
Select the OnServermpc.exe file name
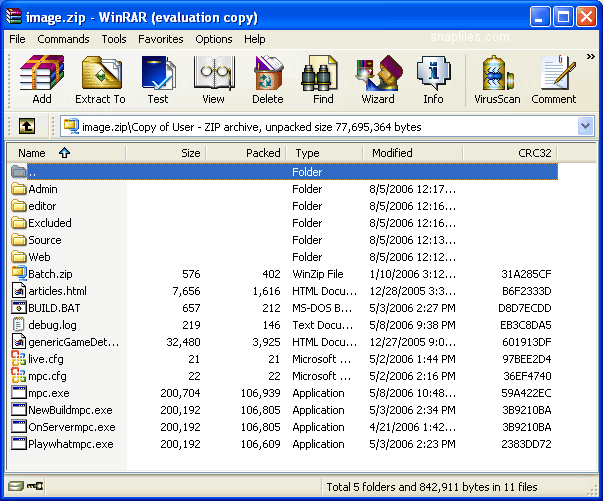[72, 427]
